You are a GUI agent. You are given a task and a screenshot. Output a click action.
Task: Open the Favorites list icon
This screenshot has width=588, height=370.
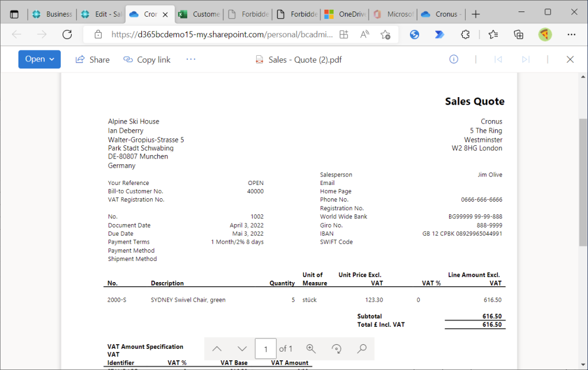pos(493,34)
